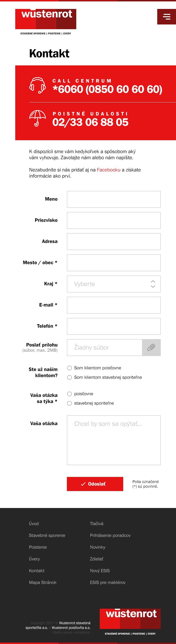Submit the form with Odoslať button
Image resolution: width=176 pixels, height=644 pixels.
point(95,484)
